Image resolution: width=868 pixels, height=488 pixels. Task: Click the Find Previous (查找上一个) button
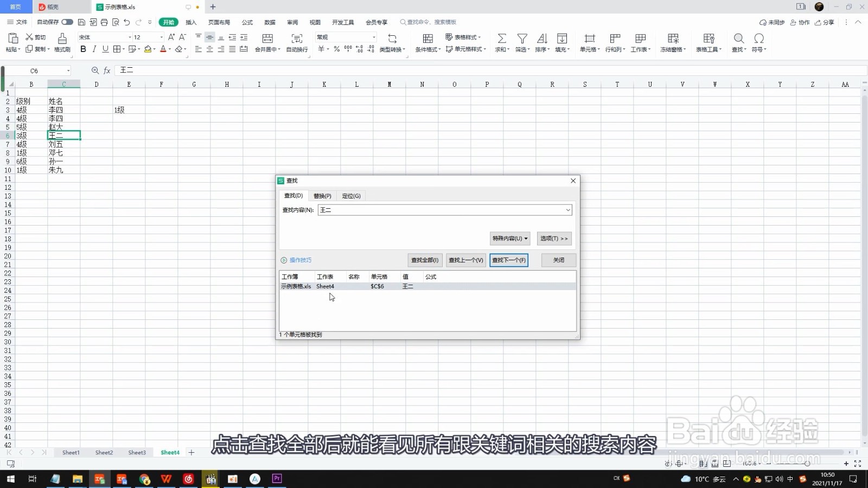pos(466,260)
